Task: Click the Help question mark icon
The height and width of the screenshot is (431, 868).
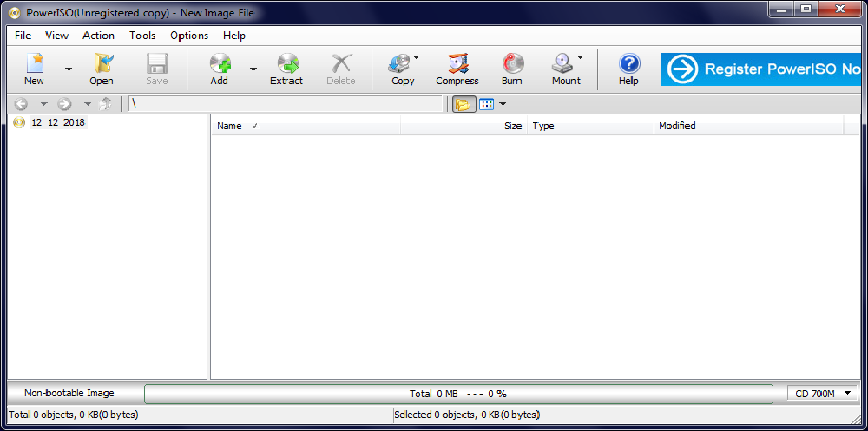Action: coord(629,63)
